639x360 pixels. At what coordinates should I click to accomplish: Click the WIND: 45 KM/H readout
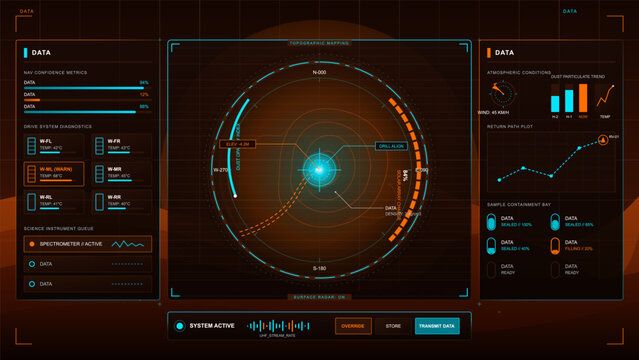pyautogui.click(x=493, y=113)
